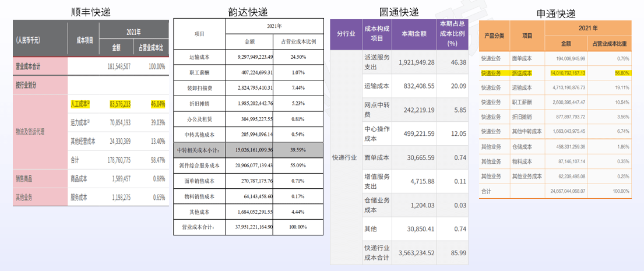Click the 仓储业务成本 cell in 圆通 table
The height and width of the screenshot is (271, 644).
pyautogui.click(x=377, y=205)
